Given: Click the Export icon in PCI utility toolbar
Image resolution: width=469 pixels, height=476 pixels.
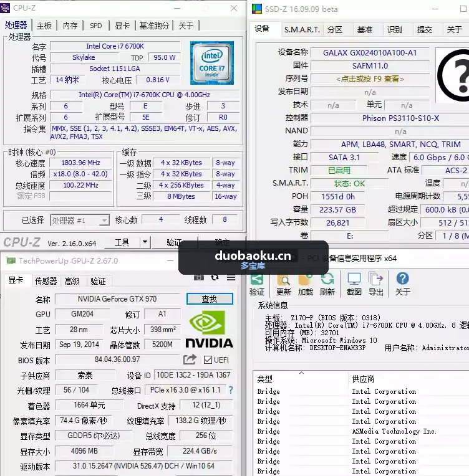Looking at the screenshot, I should 375,279.
